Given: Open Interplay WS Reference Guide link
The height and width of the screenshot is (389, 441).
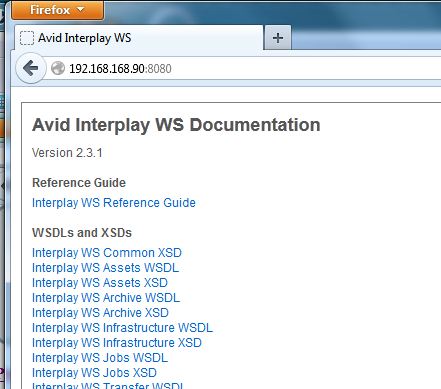Looking at the screenshot, I should [114, 202].
